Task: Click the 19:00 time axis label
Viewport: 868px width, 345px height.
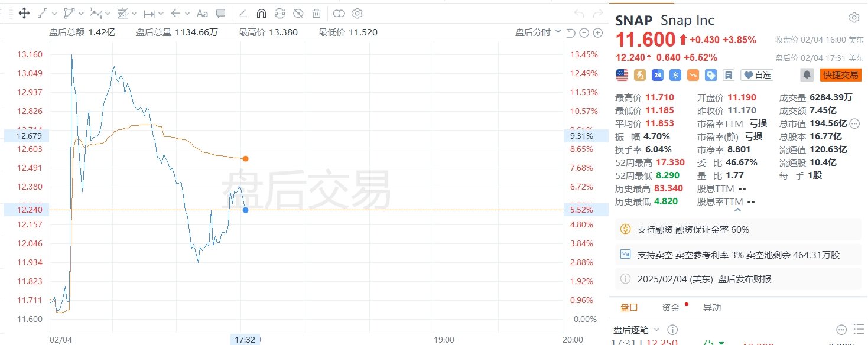Action: (x=444, y=340)
